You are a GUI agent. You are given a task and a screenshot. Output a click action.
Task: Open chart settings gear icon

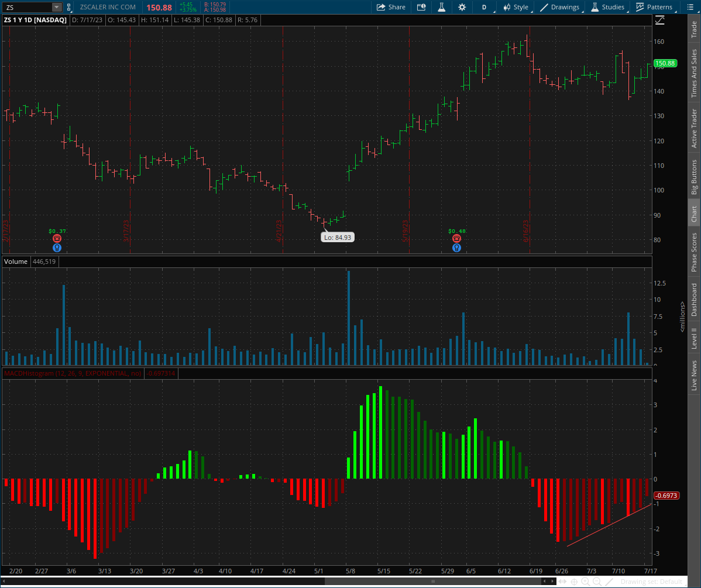click(x=462, y=7)
